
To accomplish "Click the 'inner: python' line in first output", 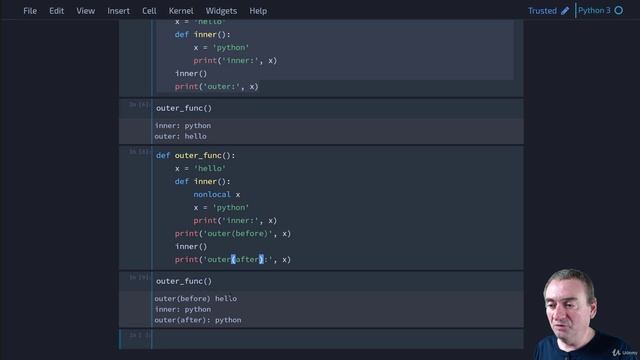I will coord(182,126).
